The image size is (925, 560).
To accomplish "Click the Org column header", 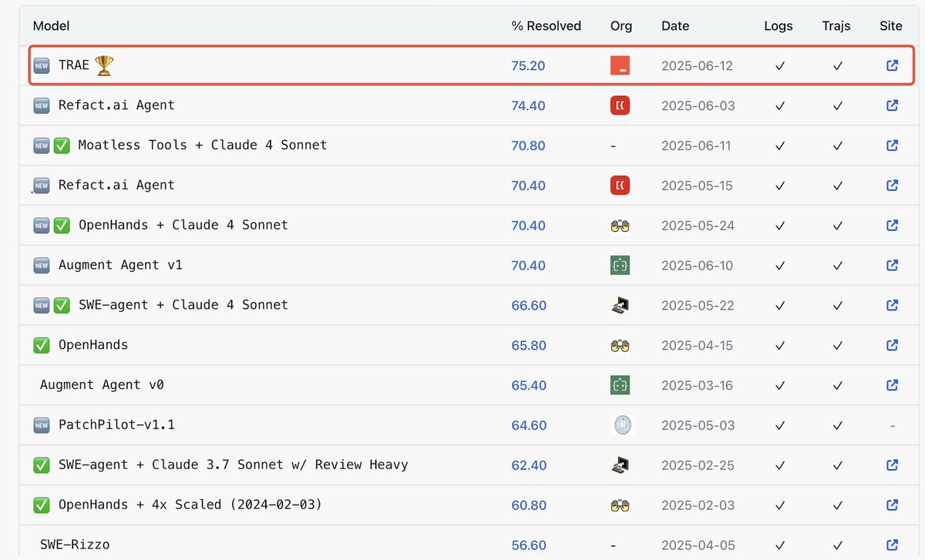I will click(621, 25).
